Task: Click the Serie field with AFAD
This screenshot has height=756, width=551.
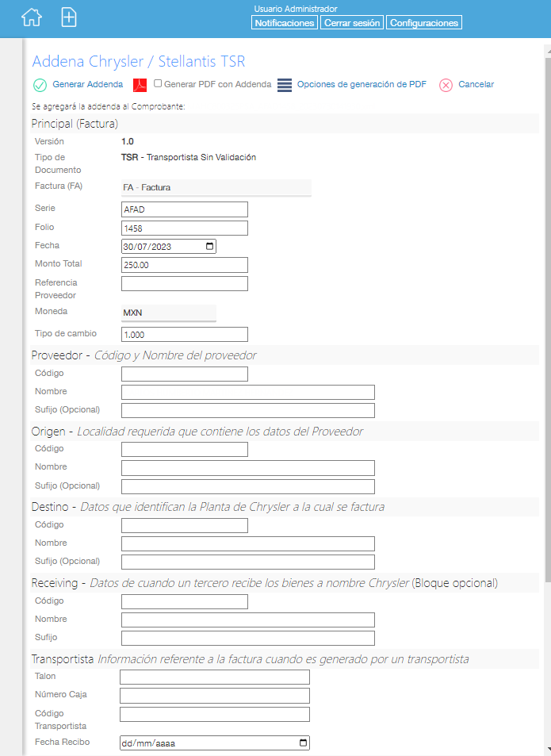Action: tap(185, 209)
